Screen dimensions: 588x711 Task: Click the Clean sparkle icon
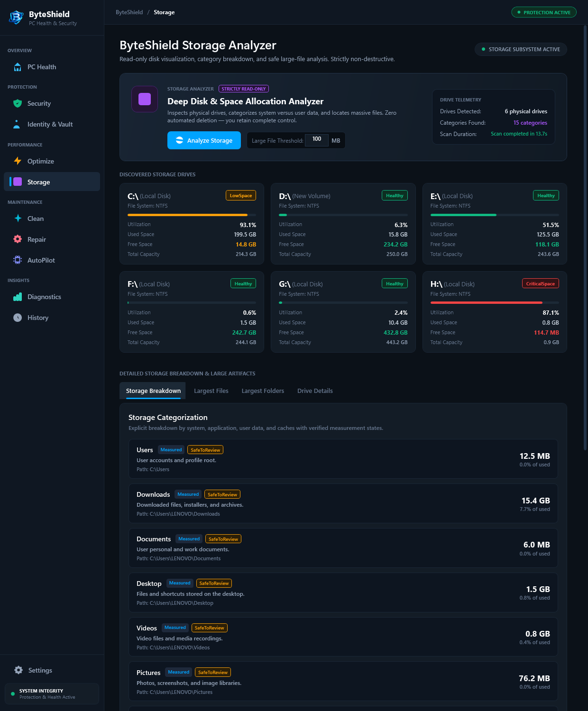click(18, 219)
